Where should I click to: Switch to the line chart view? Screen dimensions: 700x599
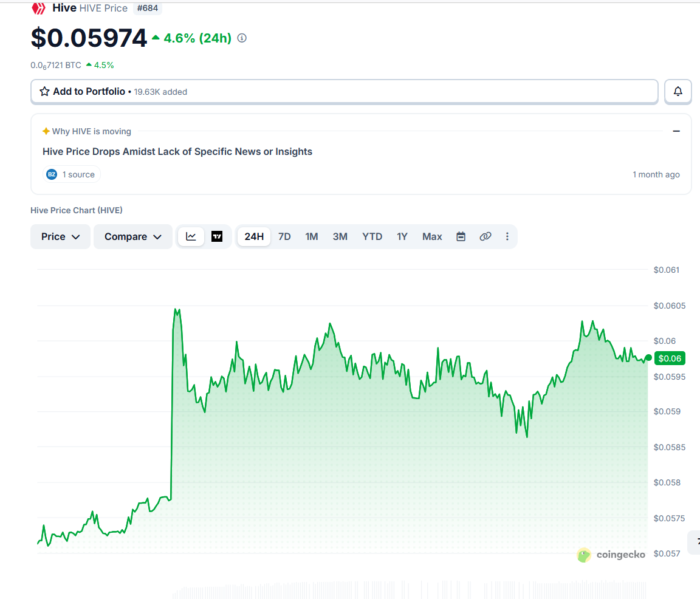(191, 236)
